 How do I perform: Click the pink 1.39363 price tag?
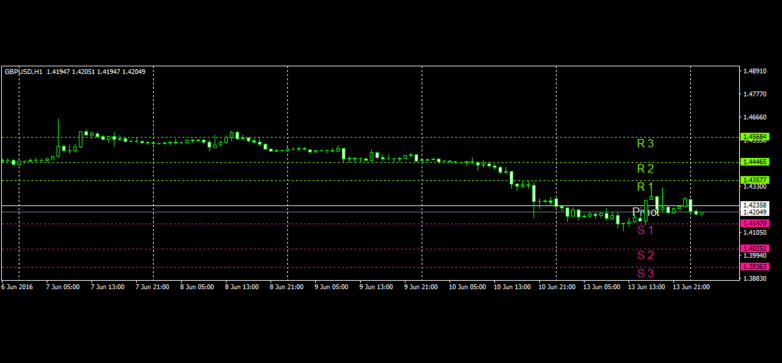(x=756, y=267)
